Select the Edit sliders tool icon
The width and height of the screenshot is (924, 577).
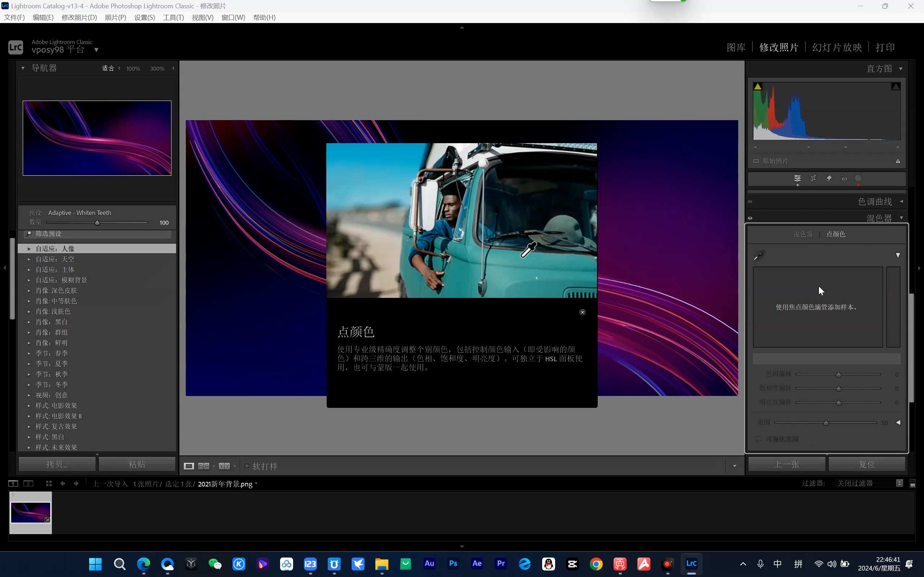pyautogui.click(x=797, y=178)
